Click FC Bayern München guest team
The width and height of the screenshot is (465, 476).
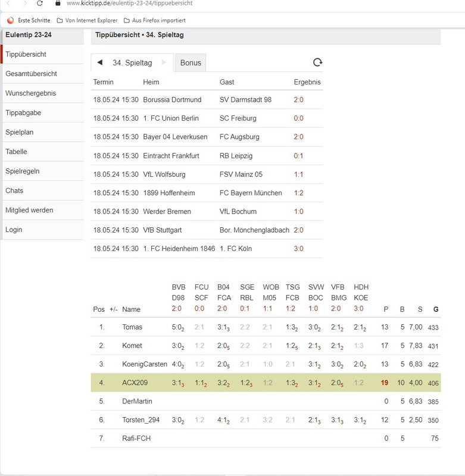[x=251, y=193]
